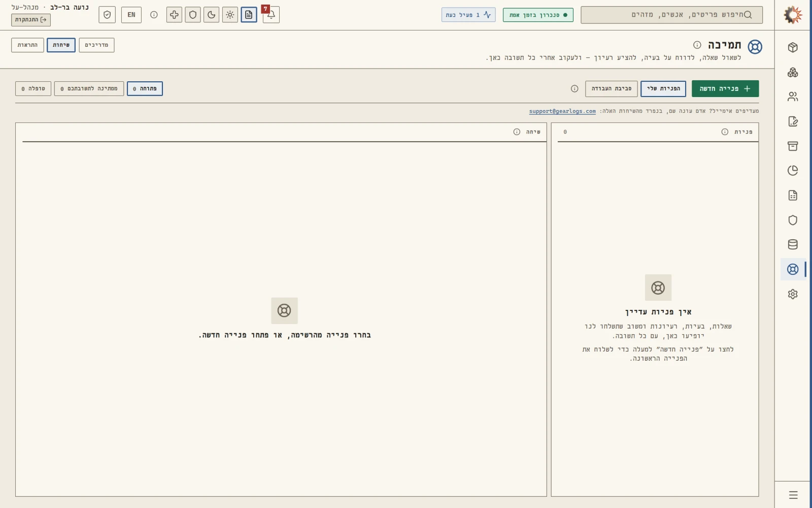
Task: Click the user name נועה בר-לב
Action: coord(70,7)
